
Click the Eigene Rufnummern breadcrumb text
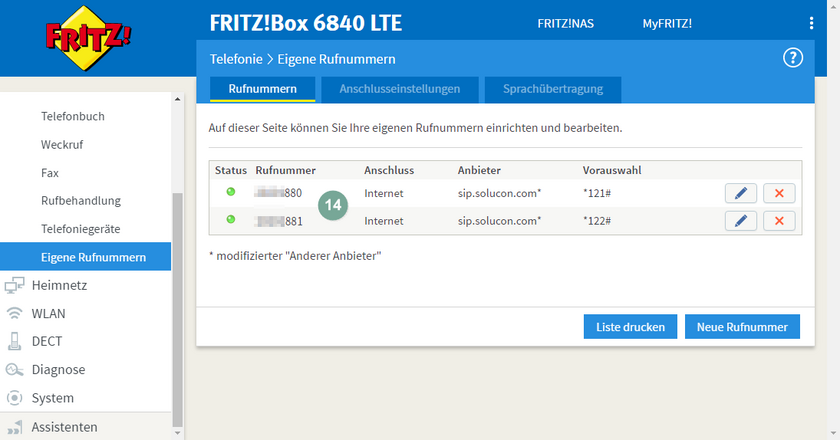pyautogui.click(x=336, y=59)
